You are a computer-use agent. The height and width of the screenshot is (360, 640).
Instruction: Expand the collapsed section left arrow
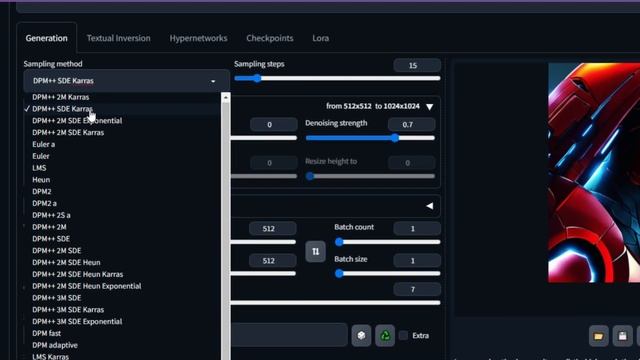(x=429, y=206)
